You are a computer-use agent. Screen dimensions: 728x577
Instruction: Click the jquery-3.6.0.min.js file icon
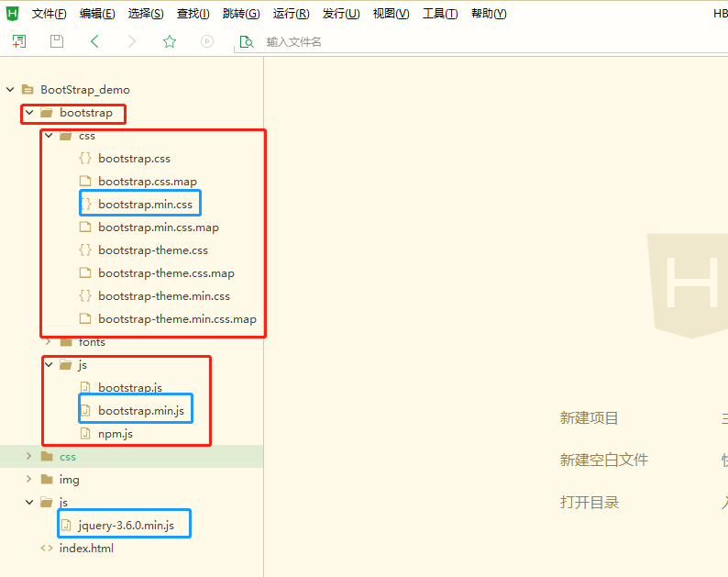(66, 525)
